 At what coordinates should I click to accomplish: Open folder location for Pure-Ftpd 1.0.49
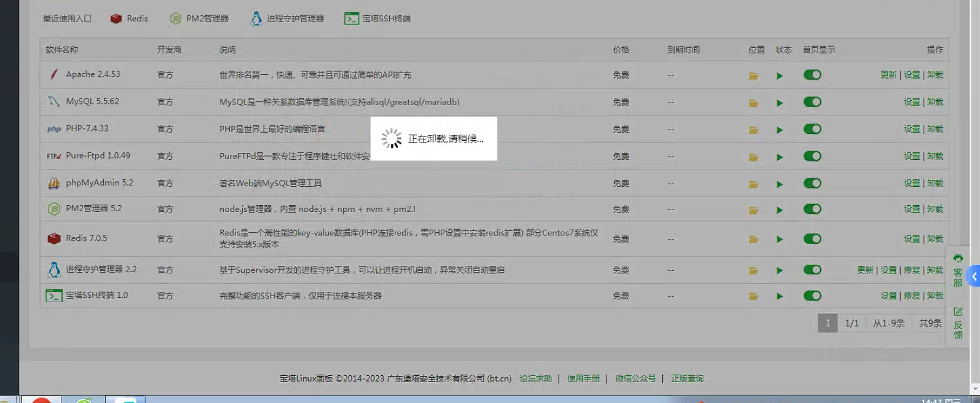753,157
